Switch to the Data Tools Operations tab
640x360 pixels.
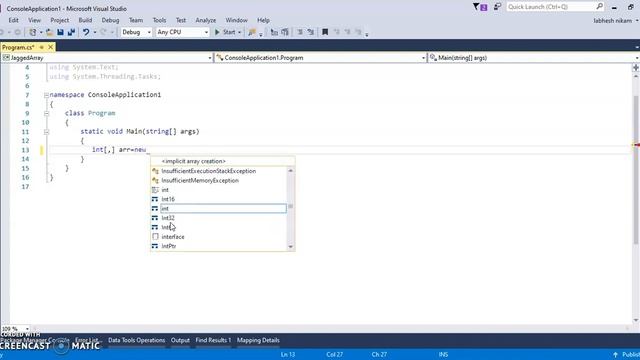(137, 340)
